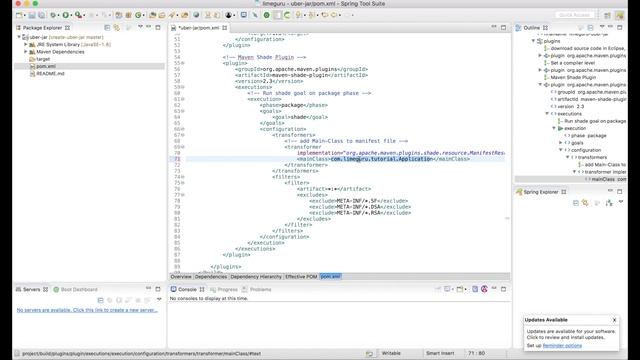Screen dimensions: 640x360
Task: Select pom.xml in Package Explorer
Action: coord(46,66)
